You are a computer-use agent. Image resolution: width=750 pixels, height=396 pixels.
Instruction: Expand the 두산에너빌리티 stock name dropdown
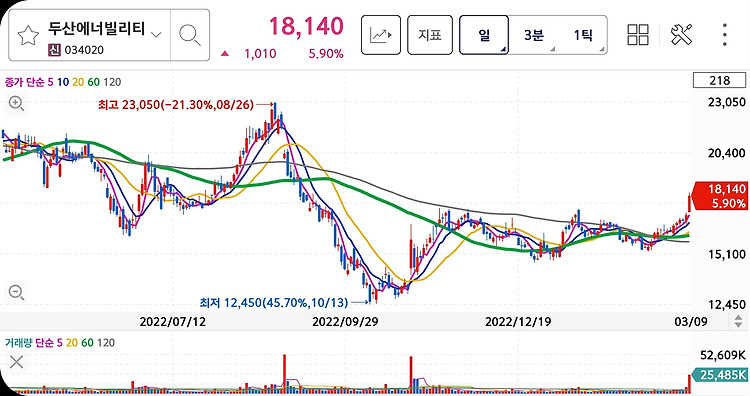point(156,34)
